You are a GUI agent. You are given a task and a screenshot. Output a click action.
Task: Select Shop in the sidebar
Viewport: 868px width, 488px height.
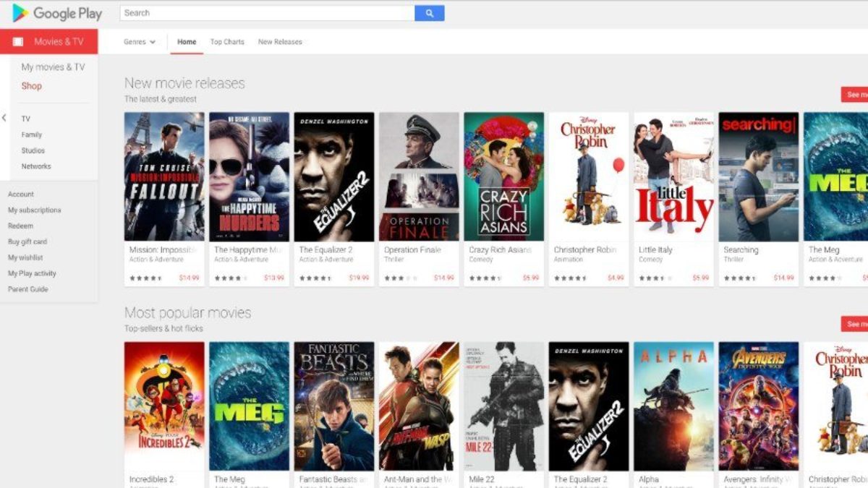click(x=32, y=86)
